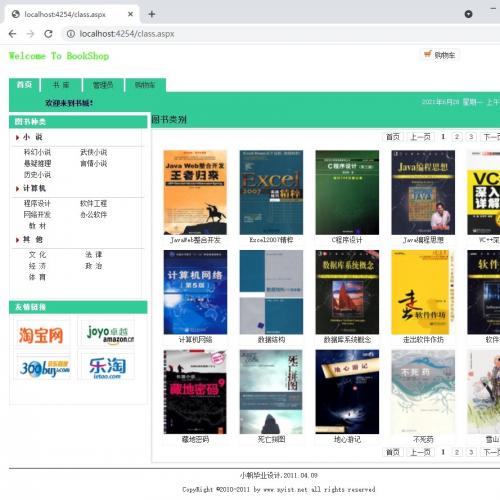
Task: Open the 程序设计 subcategory
Action: click(37, 203)
